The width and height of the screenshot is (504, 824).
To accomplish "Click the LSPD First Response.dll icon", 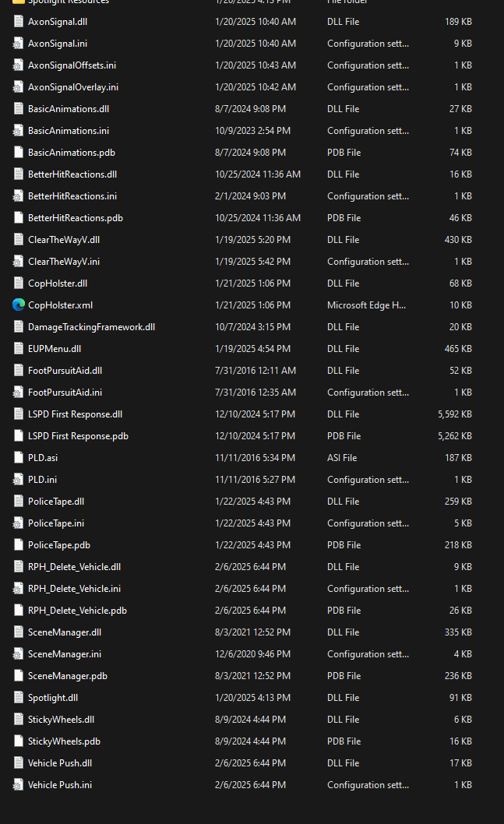I will tap(19, 414).
